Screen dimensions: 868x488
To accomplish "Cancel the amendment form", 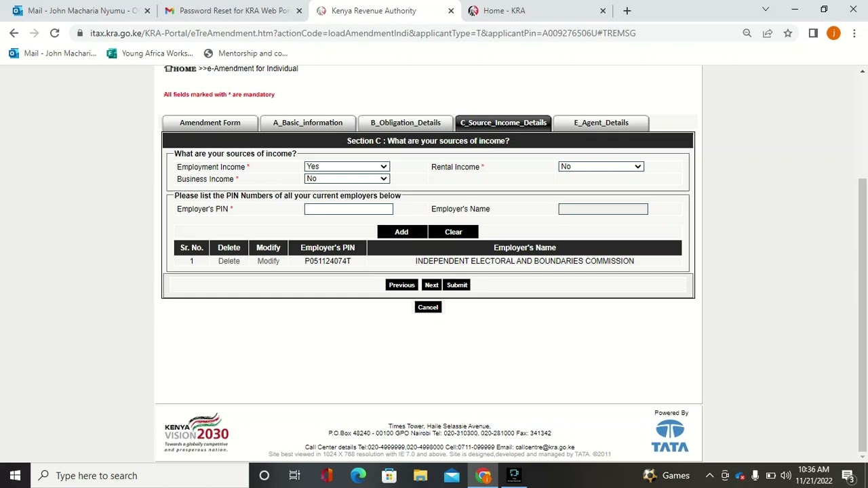I will coord(428,307).
